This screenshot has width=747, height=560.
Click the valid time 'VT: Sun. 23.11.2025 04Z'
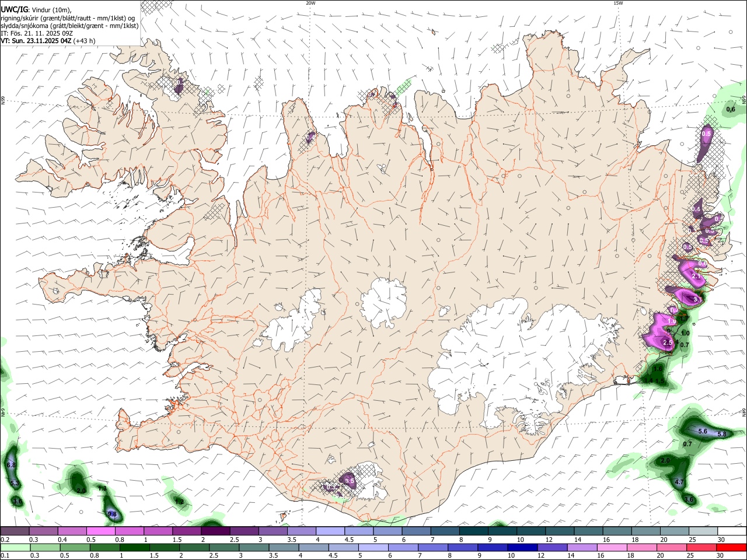pos(36,41)
